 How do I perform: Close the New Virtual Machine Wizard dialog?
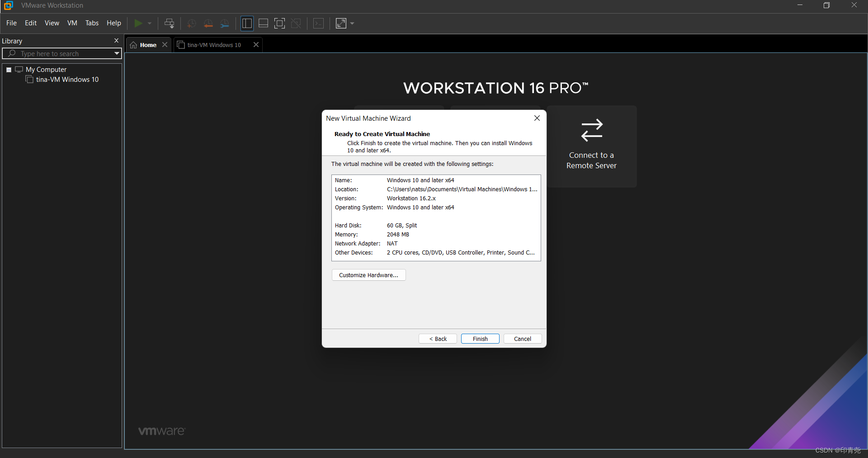point(537,118)
